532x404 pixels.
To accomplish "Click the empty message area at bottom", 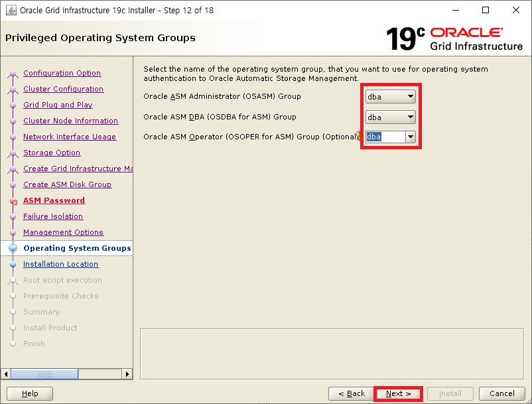I will coord(332,354).
